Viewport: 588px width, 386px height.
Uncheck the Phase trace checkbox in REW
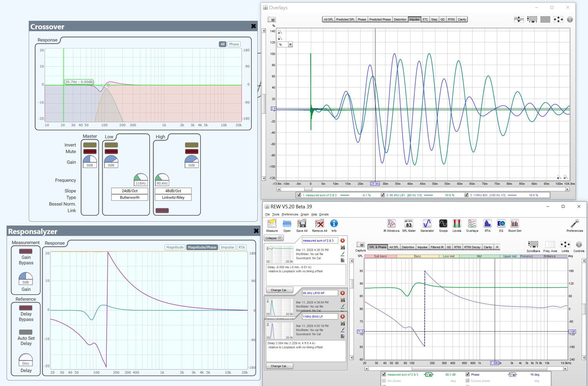[467, 374]
